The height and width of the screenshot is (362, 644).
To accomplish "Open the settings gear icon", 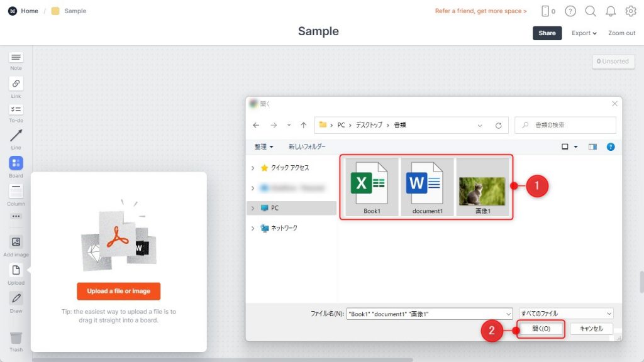I will click(x=631, y=11).
